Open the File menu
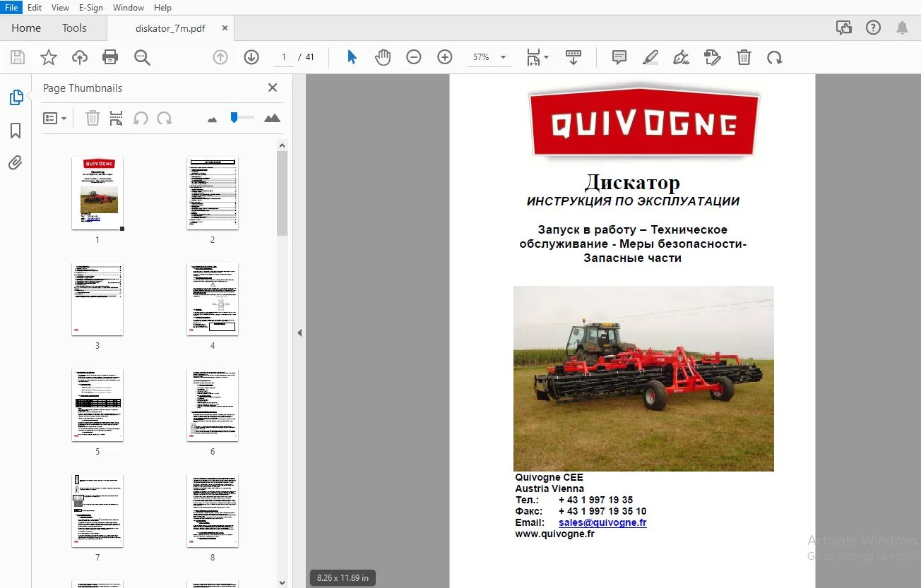This screenshot has height=588, width=921. 12,8
